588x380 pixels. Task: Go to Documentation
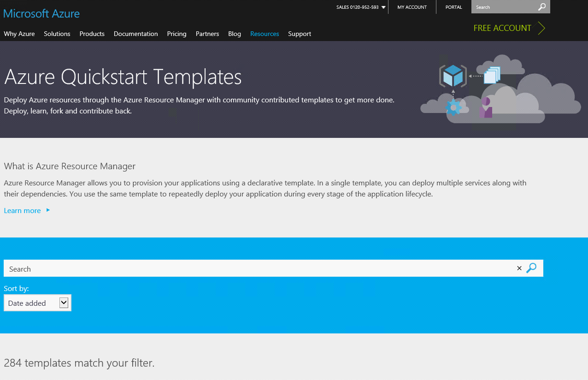pyautogui.click(x=136, y=34)
